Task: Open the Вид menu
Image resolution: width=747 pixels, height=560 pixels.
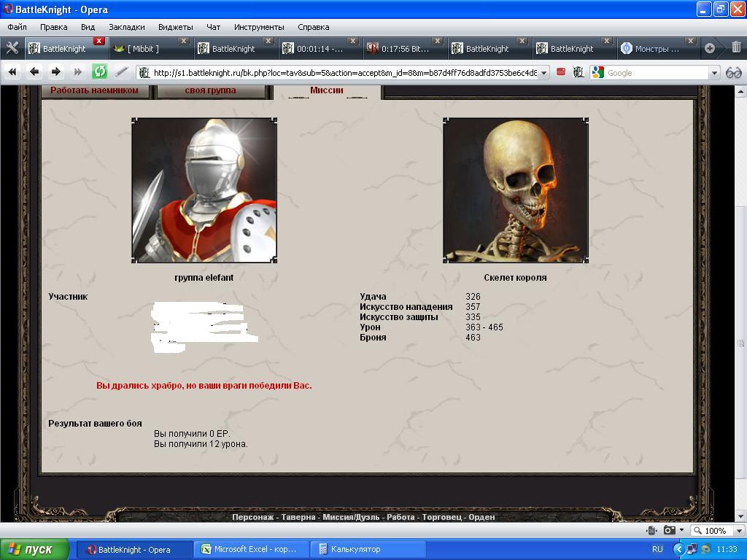Action: [x=88, y=27]
